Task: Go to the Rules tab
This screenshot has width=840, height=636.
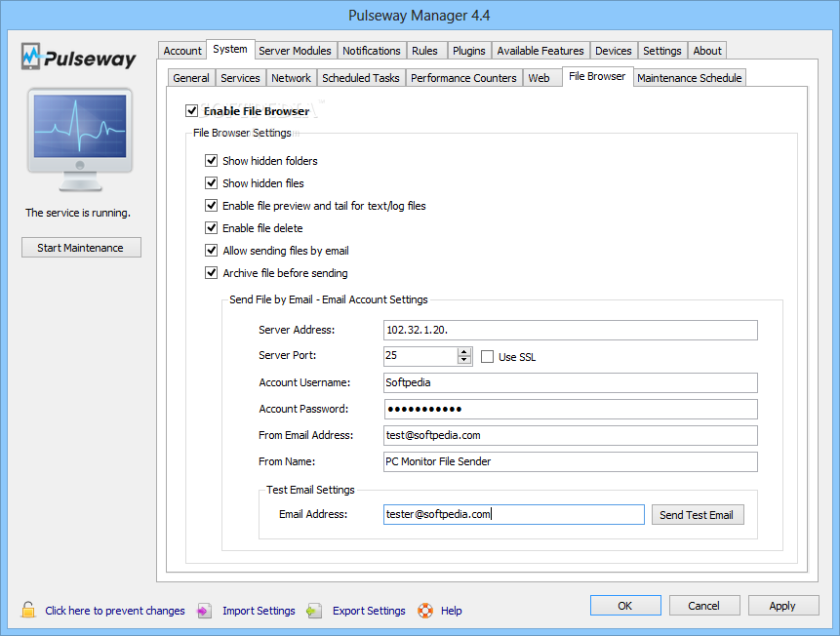Action: pos(424,51)
